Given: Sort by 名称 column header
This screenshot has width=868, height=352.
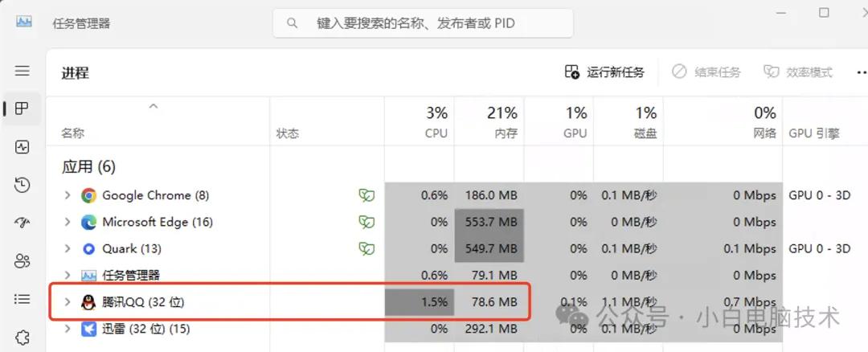Looking at the screenshot, I should 73,133.
